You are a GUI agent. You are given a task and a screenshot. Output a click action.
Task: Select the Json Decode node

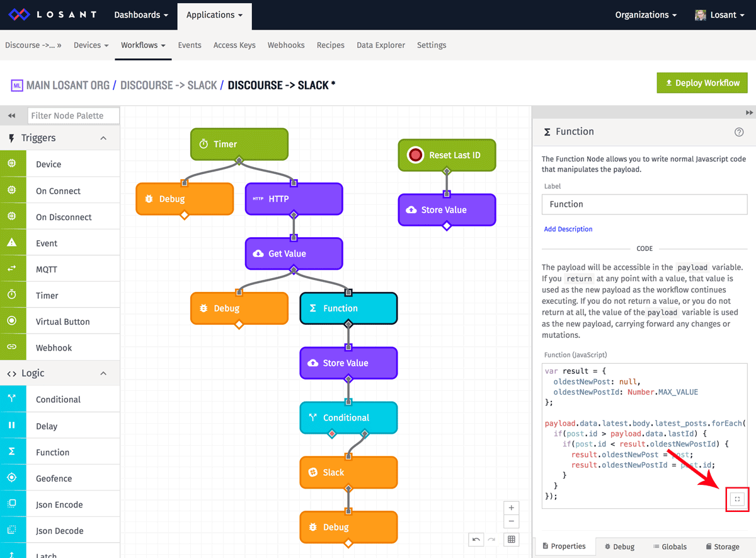coord(60,530)
